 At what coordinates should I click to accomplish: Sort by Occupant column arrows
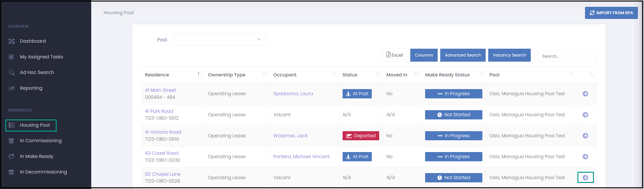pos(334,75)
